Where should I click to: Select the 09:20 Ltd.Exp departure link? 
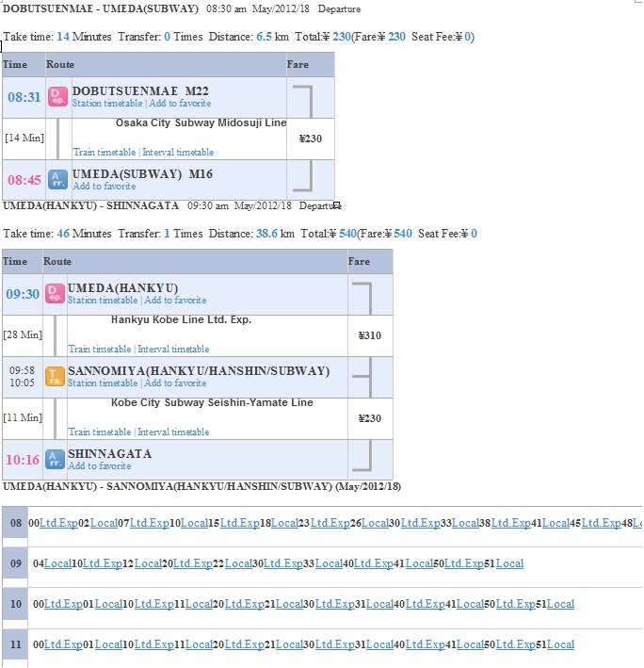193,563
